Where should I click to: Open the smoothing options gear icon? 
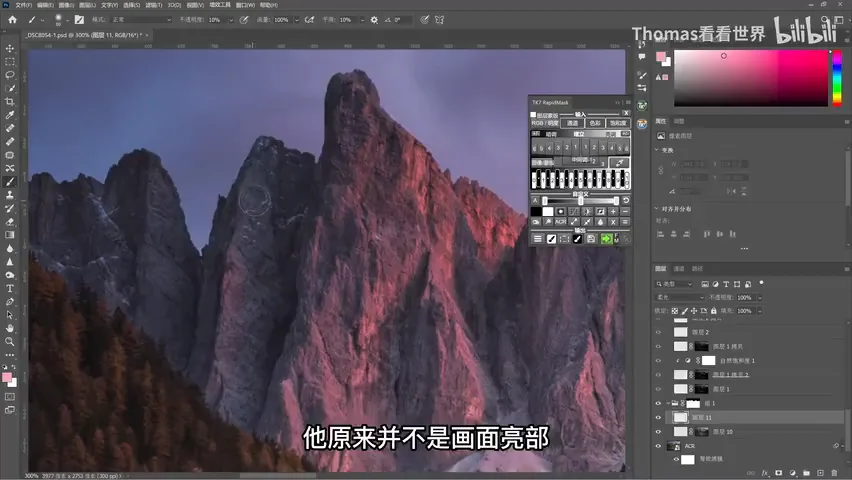(x=374, y=20)
